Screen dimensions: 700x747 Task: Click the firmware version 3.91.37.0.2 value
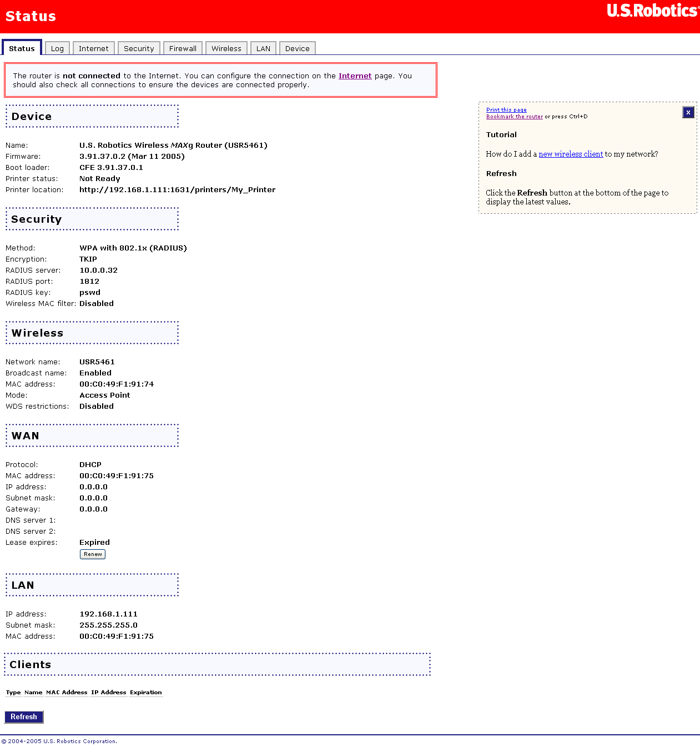pyautogui.click(x=132, y=156)
